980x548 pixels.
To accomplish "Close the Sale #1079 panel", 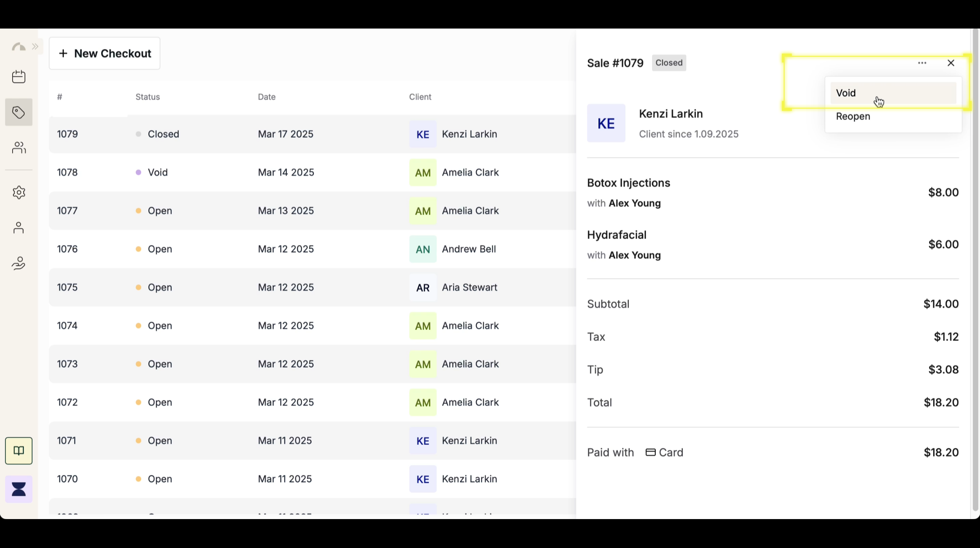I will (x=951, y=63).
